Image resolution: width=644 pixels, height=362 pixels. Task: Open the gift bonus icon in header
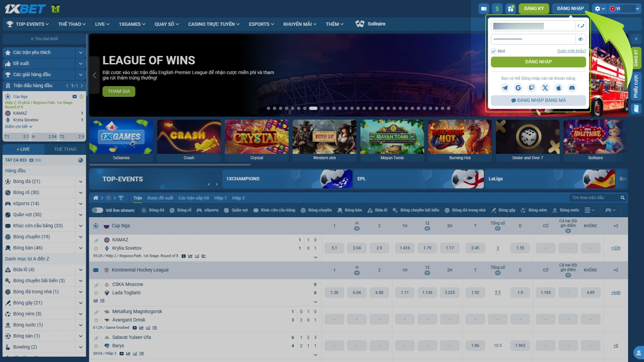[511, 9]
